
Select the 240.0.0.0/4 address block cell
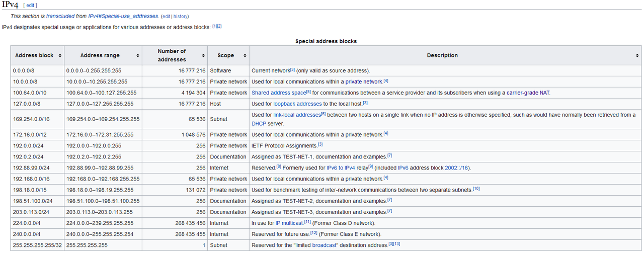click(x=38, y=235)
